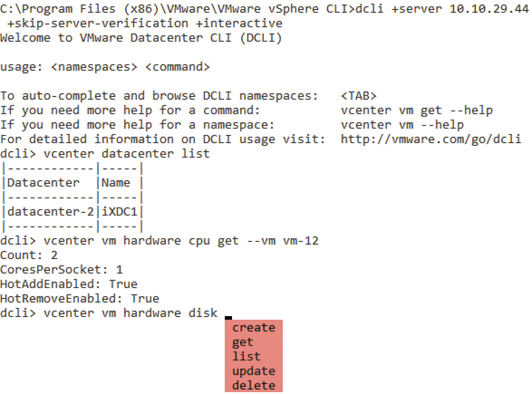Click the text cursor after 'hardware disk'
532x394 pixels.
point(228,317)
